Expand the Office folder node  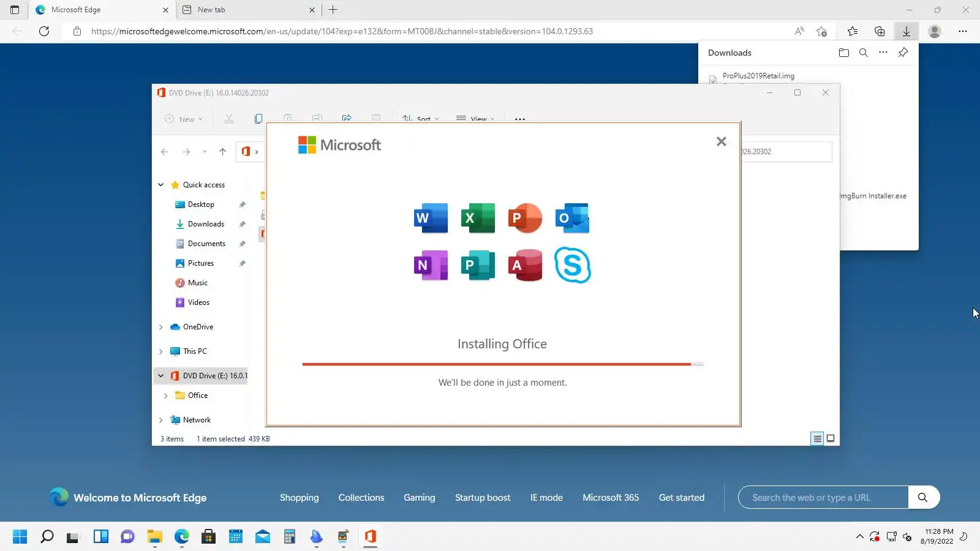point(166,395)
